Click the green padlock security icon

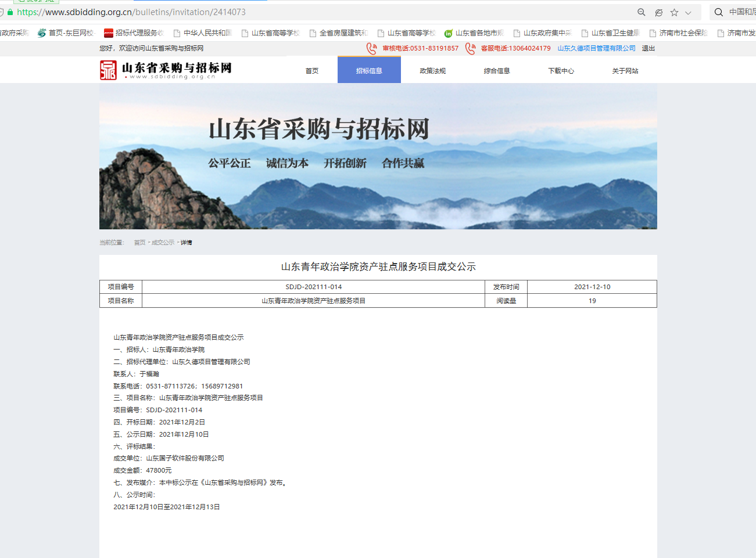click(x=10, y=12)
